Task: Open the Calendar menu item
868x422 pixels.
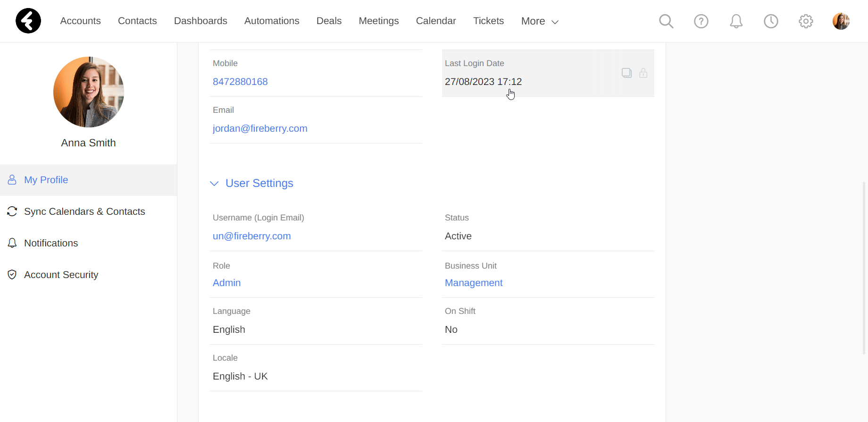Action: tap(436, 21)
